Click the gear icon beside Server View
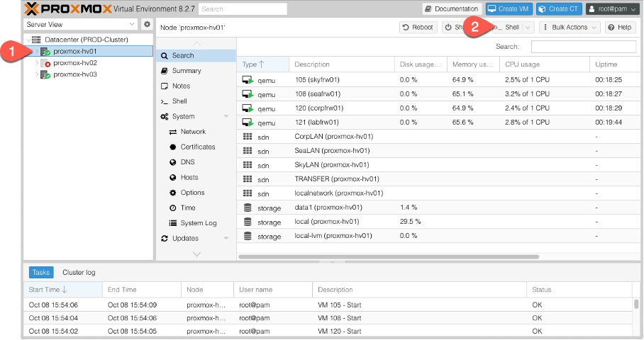The image size is (644, 340). 147,24
